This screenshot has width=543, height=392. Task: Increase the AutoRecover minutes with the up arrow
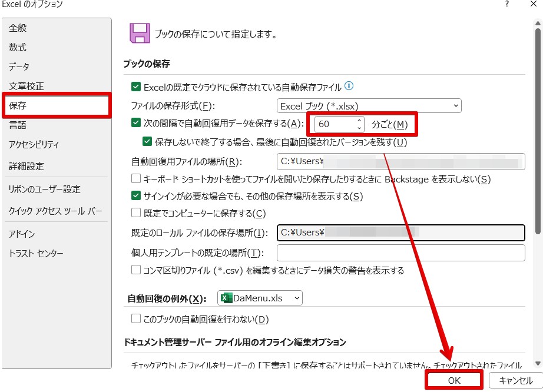(359, 121)
